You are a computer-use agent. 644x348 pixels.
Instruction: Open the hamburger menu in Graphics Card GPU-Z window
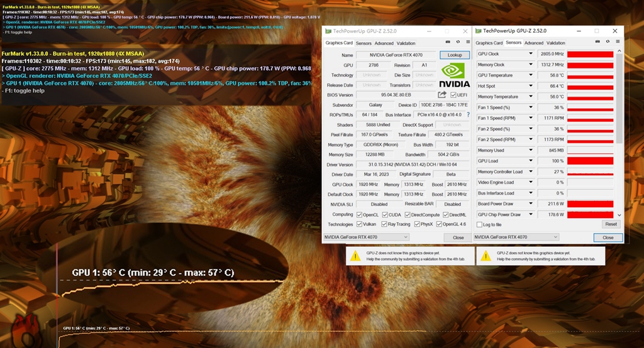468,42
